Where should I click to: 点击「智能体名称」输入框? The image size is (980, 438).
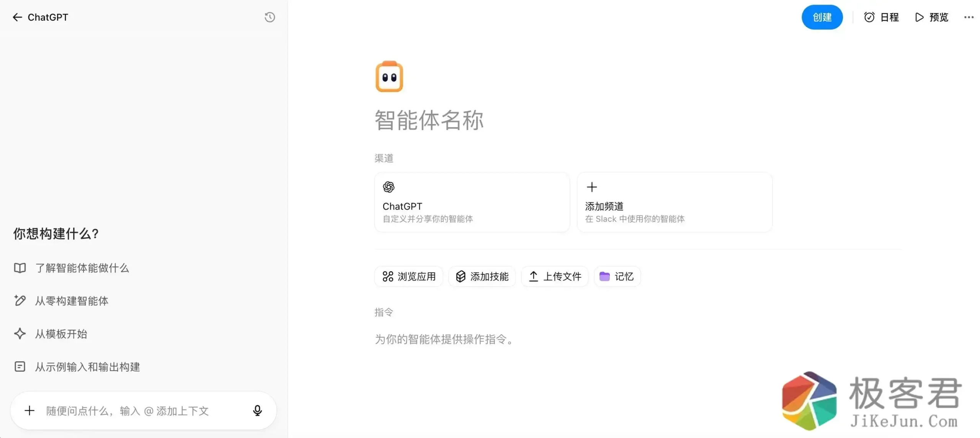coord(429,120)
